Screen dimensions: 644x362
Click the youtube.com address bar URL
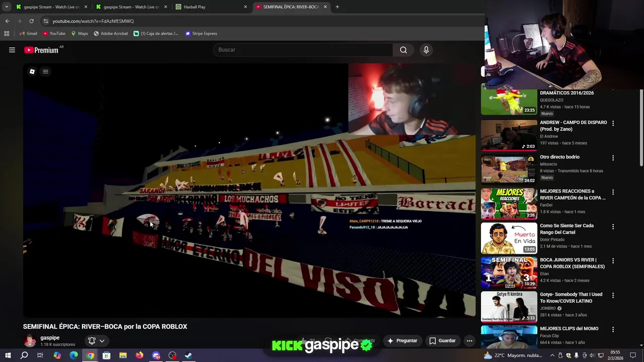click(93, 21)
